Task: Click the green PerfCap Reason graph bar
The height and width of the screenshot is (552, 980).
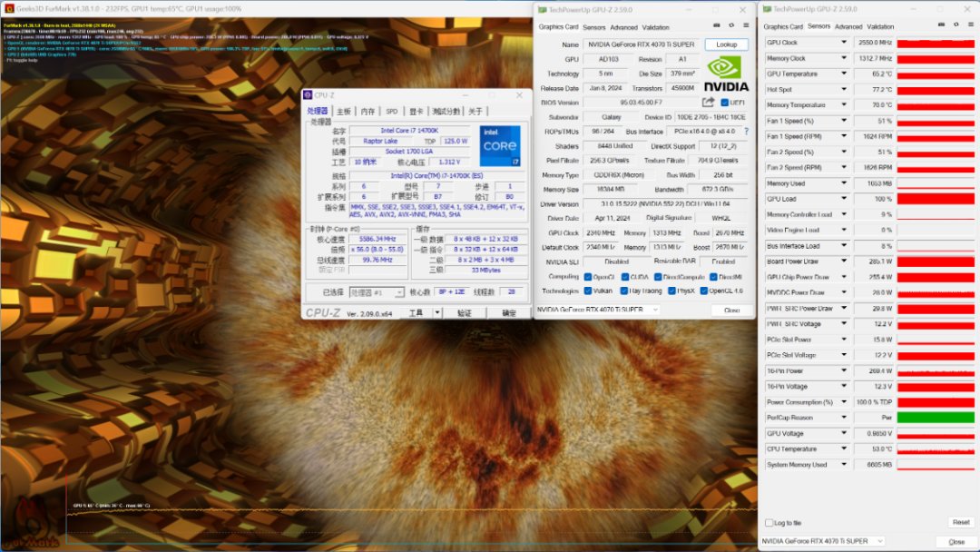Action: 936,418
